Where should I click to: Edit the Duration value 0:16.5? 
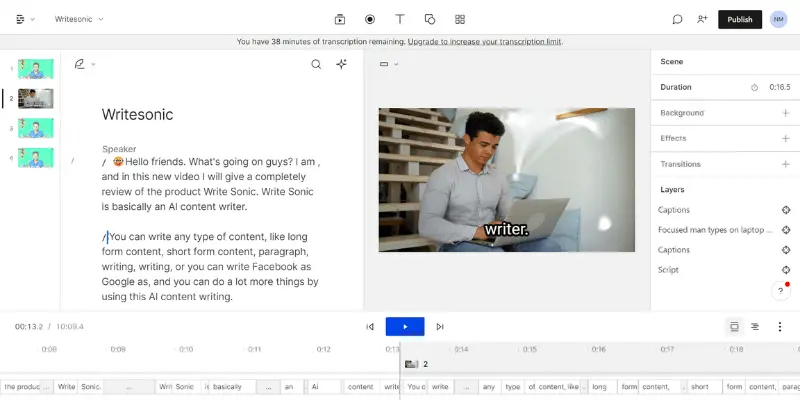780,87
